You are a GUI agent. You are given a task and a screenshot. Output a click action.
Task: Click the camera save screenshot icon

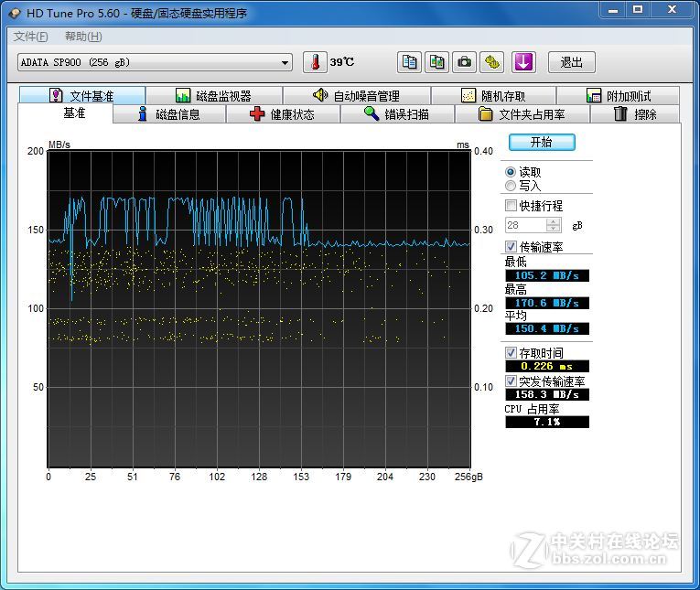(x=465, y=62)
